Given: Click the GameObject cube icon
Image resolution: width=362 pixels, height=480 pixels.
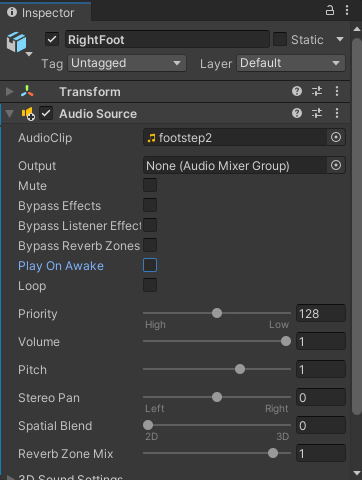Looking at the screenshot, I should coord(16,42).
